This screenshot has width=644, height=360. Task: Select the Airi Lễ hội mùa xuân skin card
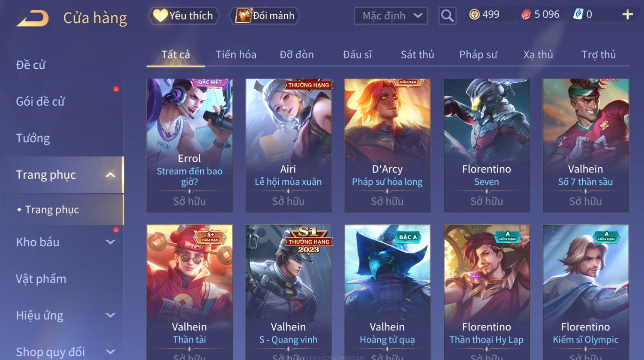289,145
